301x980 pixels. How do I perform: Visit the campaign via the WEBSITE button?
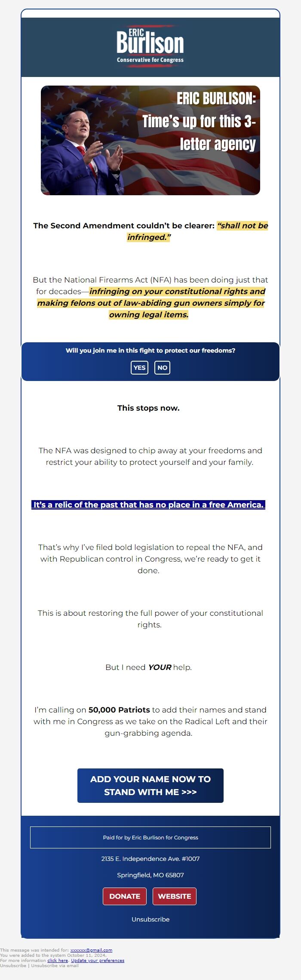(175, 896)
